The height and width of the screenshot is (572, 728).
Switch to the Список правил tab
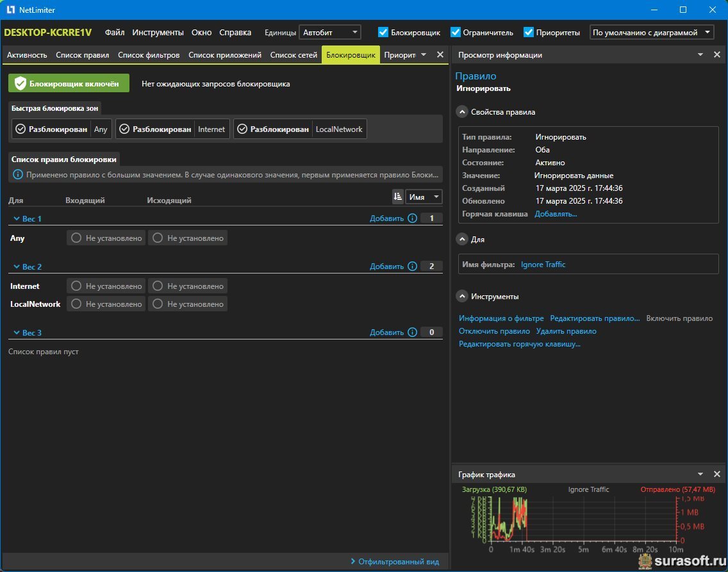pos(82,54)
